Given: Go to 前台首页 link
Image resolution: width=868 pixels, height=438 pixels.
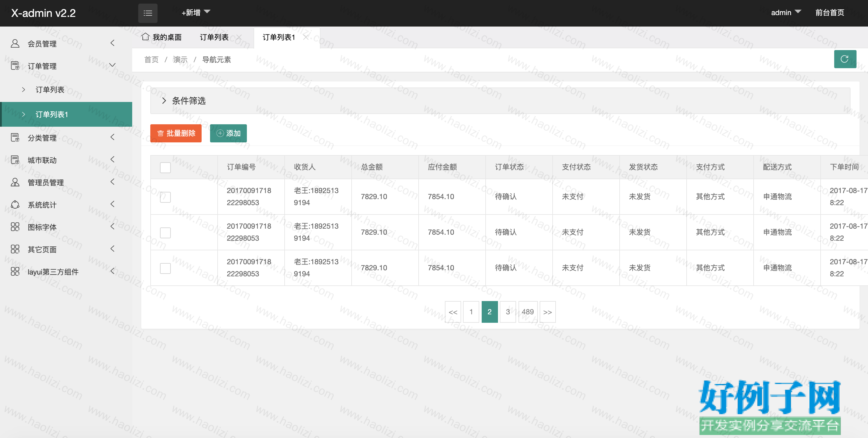Looking at the screenshot, I should pyautogui.click(x=830, y=13).
